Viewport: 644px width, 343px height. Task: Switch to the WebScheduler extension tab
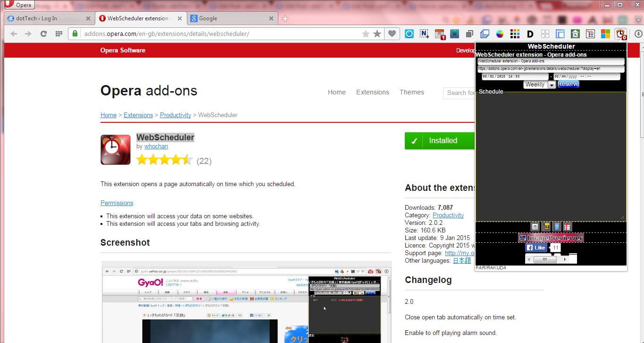coord(140,18)
